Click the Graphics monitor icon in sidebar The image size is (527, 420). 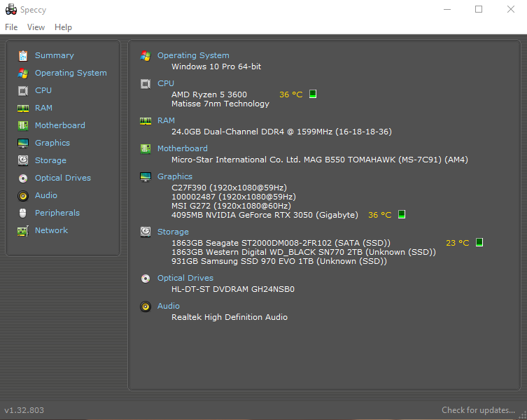click(x=23, y=143)
